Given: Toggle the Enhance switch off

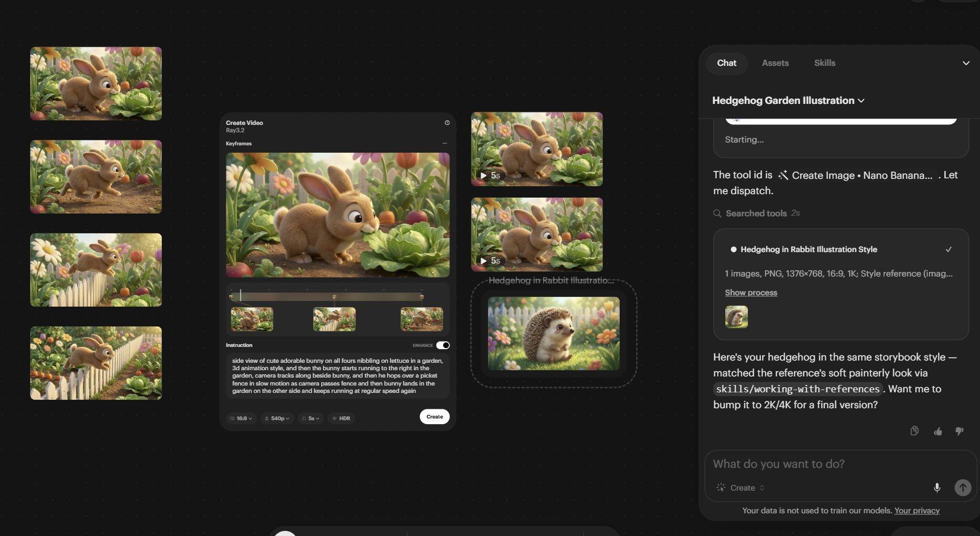Looking at the screenshot, I should 443,345.
